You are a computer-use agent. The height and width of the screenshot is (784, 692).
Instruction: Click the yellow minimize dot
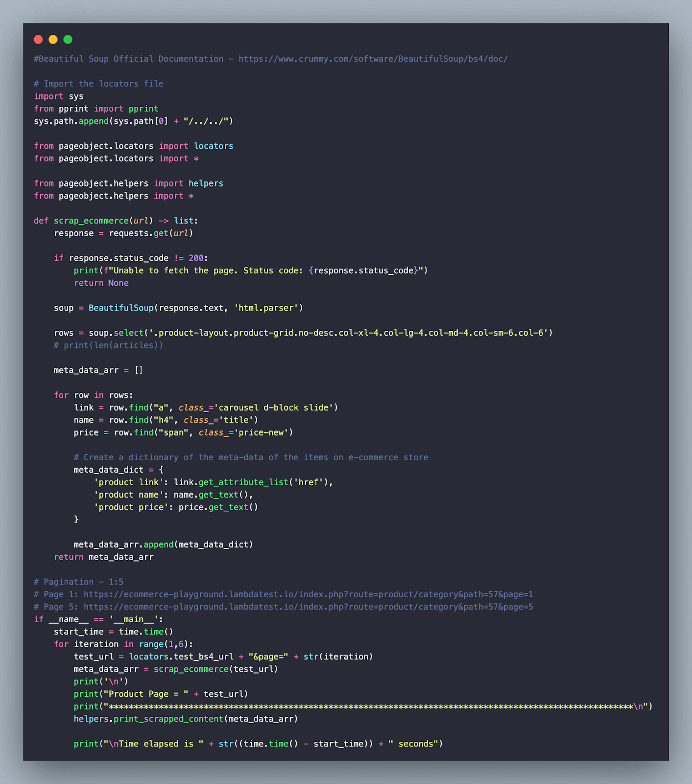pyautogui.click(x=53, y=40)
